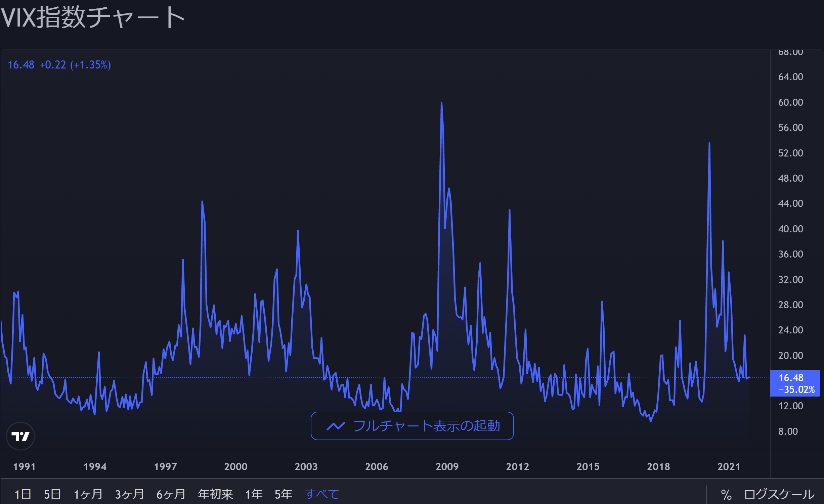The image size is (824, 504).
Task: Switch to 1ヶ月 range
Action: [88, 494]
